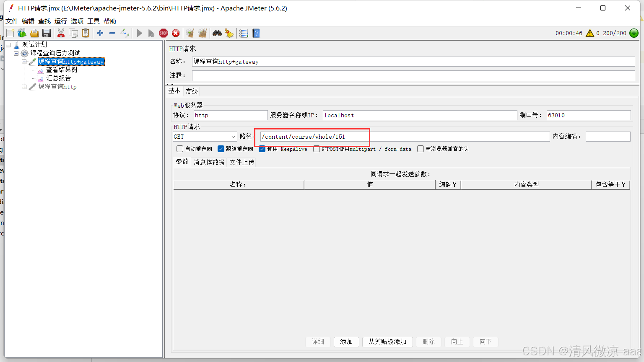644x362 pixels.
Task: Open the 工具 menu
Action: click(93, 21)
